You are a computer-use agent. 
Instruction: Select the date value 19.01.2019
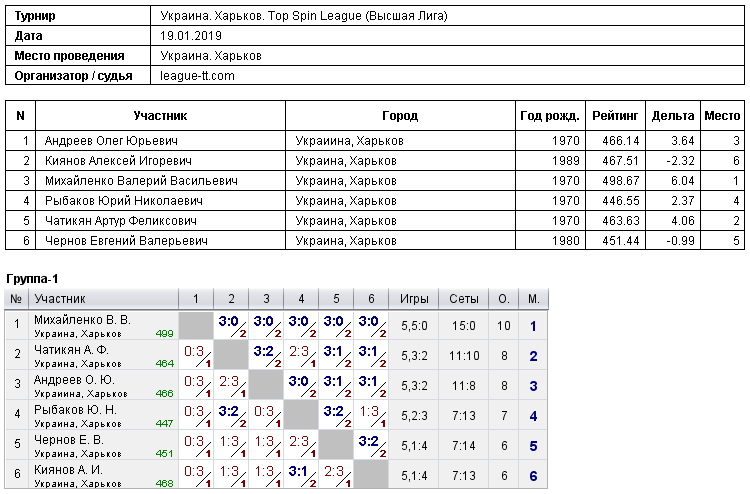click(x=191, y=36)
